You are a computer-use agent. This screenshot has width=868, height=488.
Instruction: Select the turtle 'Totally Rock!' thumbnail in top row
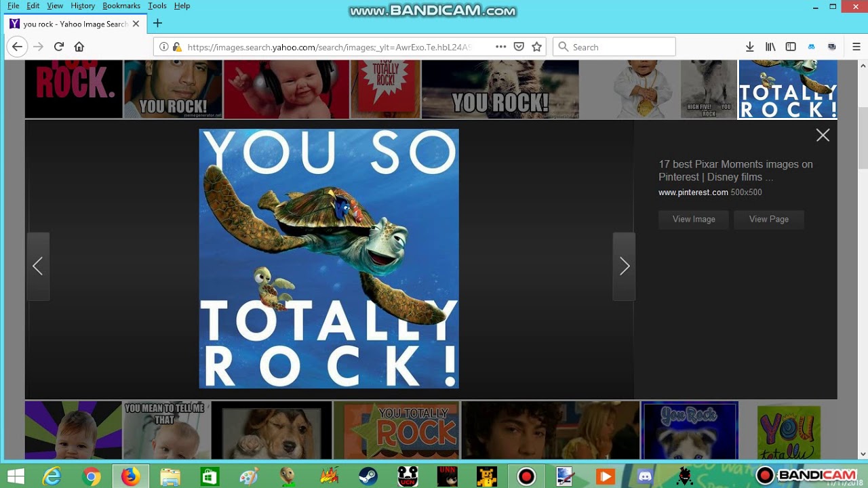[x=787, y=89]
